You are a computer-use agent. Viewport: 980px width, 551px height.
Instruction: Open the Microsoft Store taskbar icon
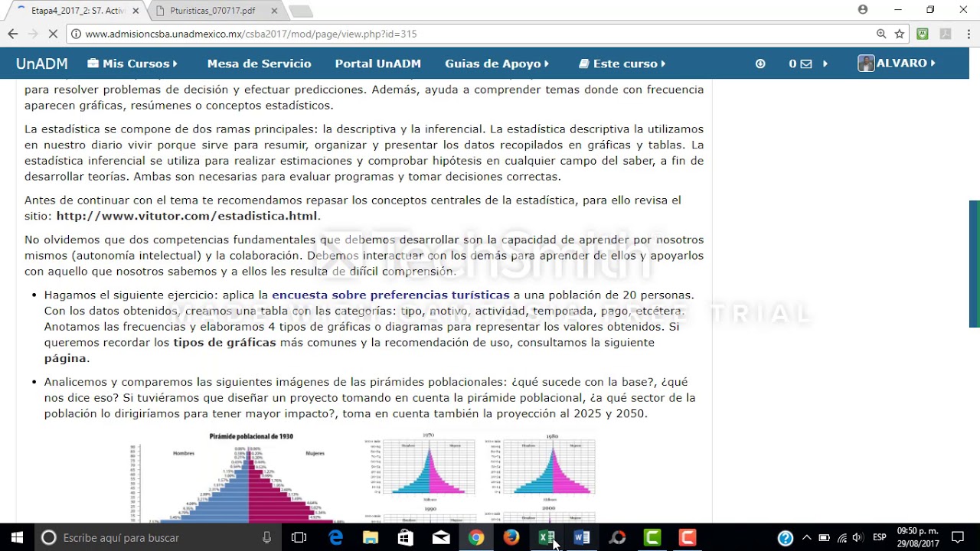click(406, 537)
